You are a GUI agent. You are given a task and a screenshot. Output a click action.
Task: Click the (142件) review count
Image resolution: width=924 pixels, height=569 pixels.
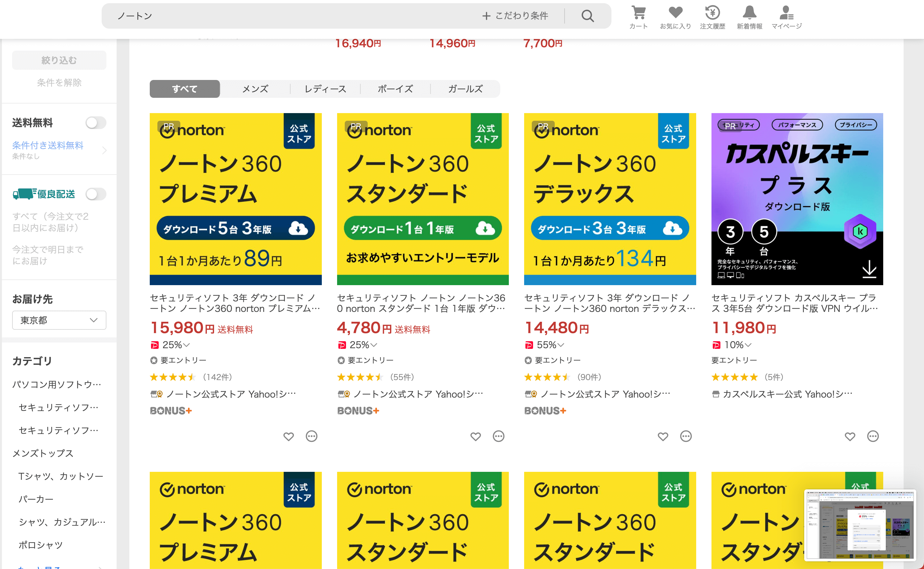point(218,377)
